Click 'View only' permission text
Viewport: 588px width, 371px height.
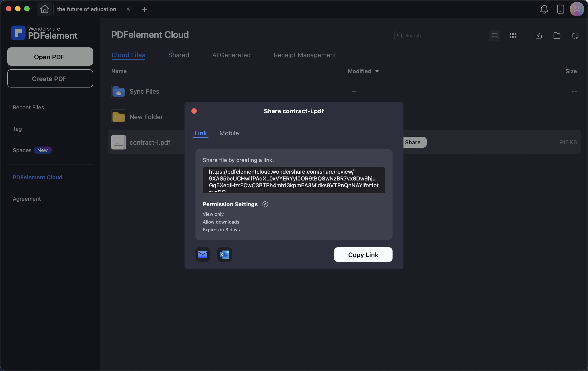[213, 214]
